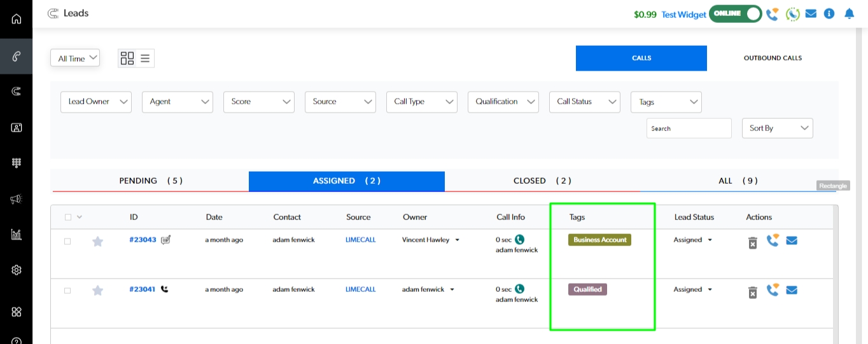Go to Home icon in sidebar
The height and width of the screenshot is (344, 868).
[x=17, y=18]
